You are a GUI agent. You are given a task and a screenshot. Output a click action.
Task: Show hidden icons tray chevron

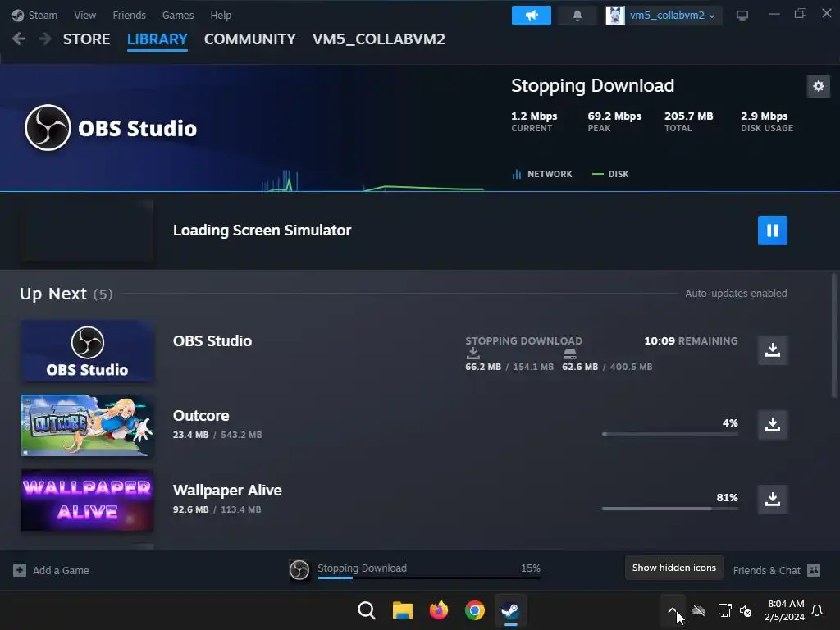click(673, 610)
